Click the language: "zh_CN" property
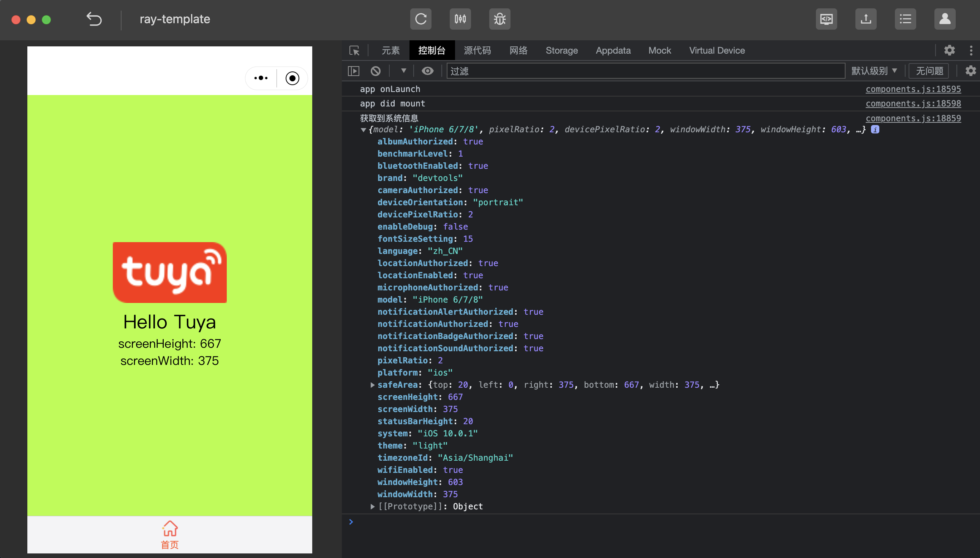Image resolution: width=980 pixels, height=558 pixels. click(420, 250)
